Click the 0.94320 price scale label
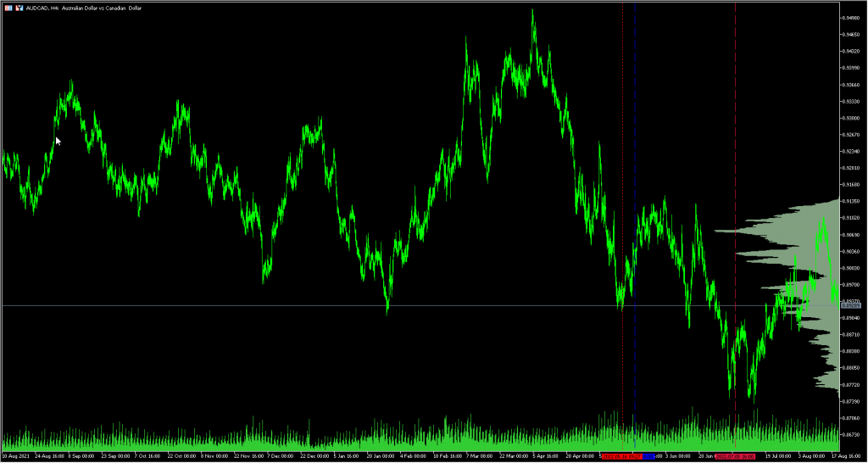The width and height of the screenshot is (868, 463). [x=850, y=52]
